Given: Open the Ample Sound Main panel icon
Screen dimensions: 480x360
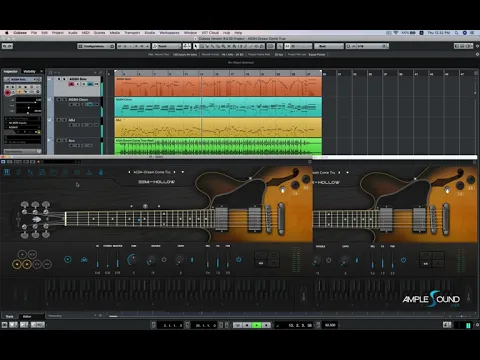Looking at the screenshot, I should (x=7, y=172).
